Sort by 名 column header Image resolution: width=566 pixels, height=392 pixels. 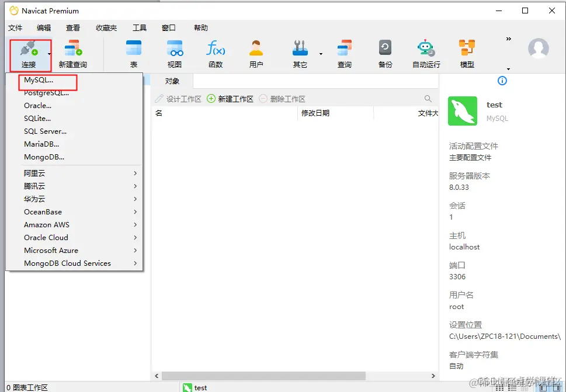(x=224, y=113)
